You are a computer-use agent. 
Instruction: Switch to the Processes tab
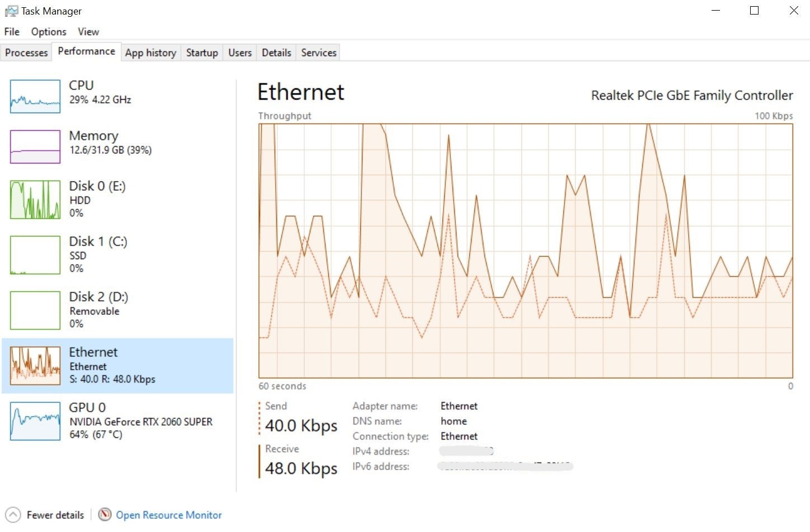pos(26,53)
